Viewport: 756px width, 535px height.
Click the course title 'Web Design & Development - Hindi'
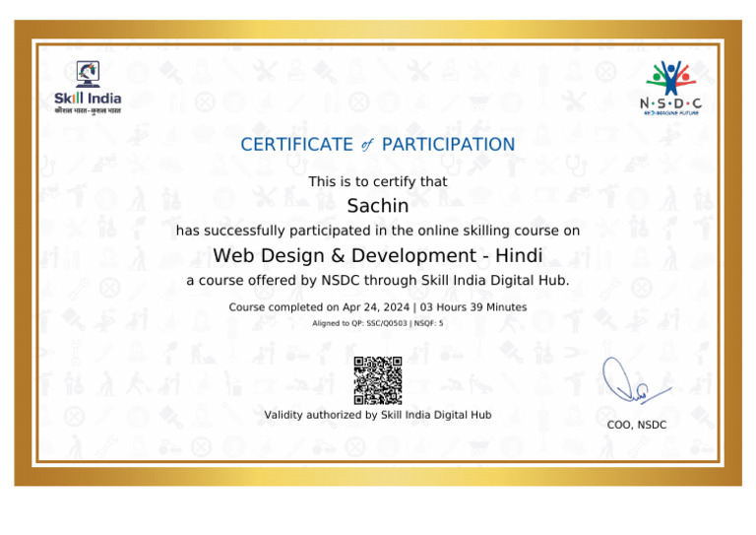378,256
